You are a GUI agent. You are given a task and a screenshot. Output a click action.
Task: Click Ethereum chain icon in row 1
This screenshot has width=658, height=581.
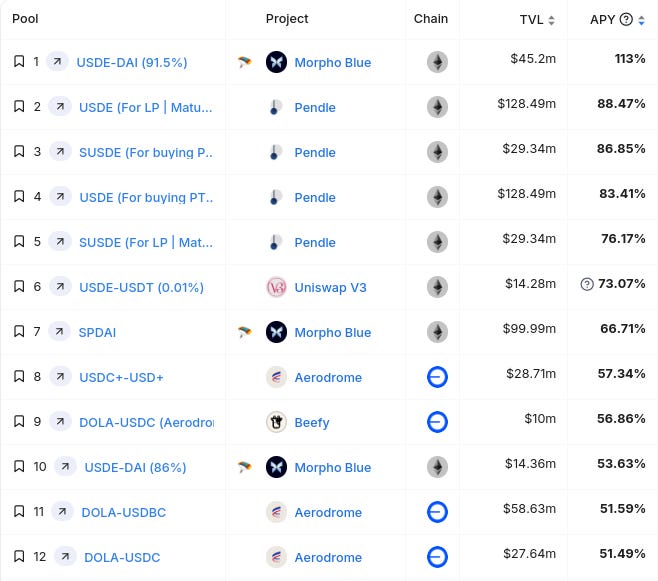[x=437, y=62]
